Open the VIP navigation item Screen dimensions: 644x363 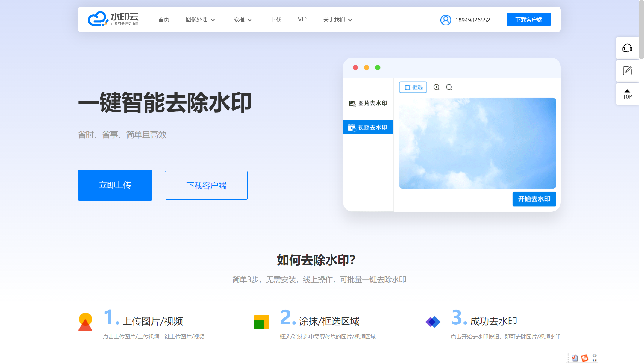tap(302, 19)
